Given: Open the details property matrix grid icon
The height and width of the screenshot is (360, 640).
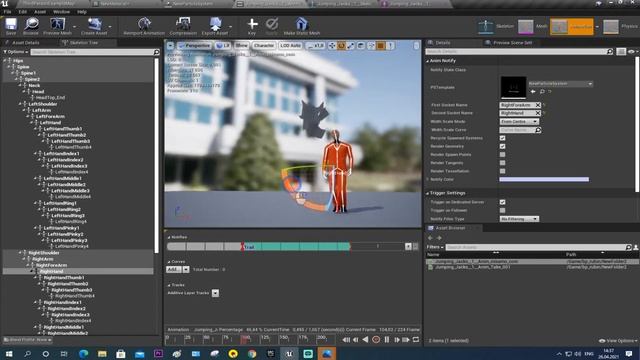Looking at the screenshot, I should [x=621, y=52].
